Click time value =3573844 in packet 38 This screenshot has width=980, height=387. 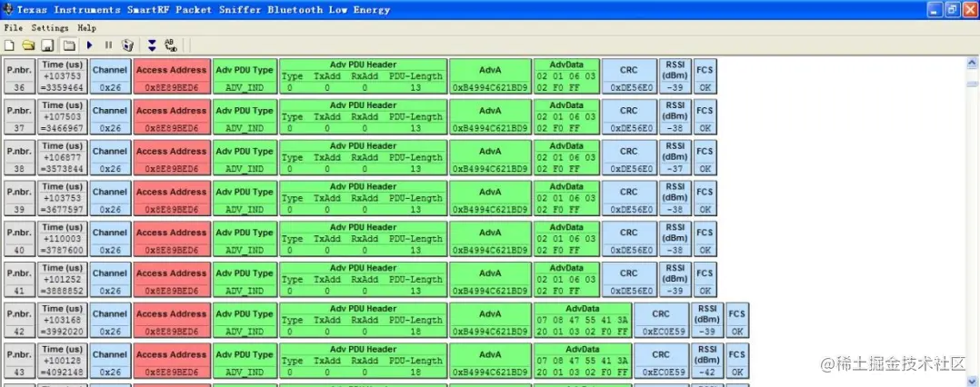(x=63, y=169)
